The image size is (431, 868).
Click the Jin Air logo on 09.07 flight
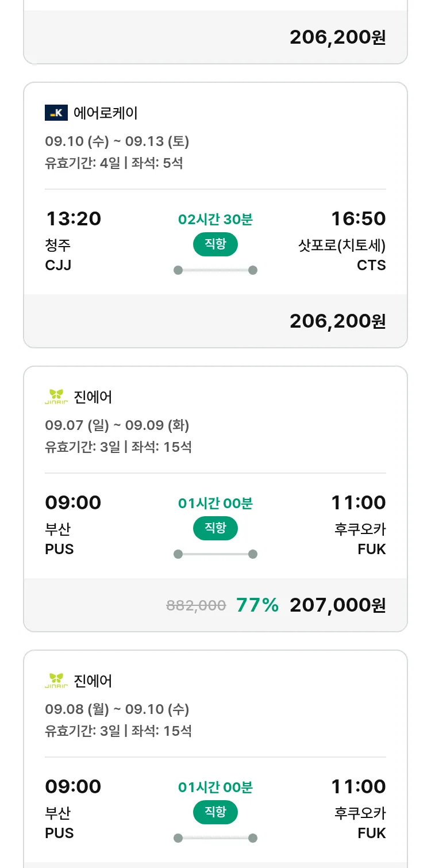[56, 397]
